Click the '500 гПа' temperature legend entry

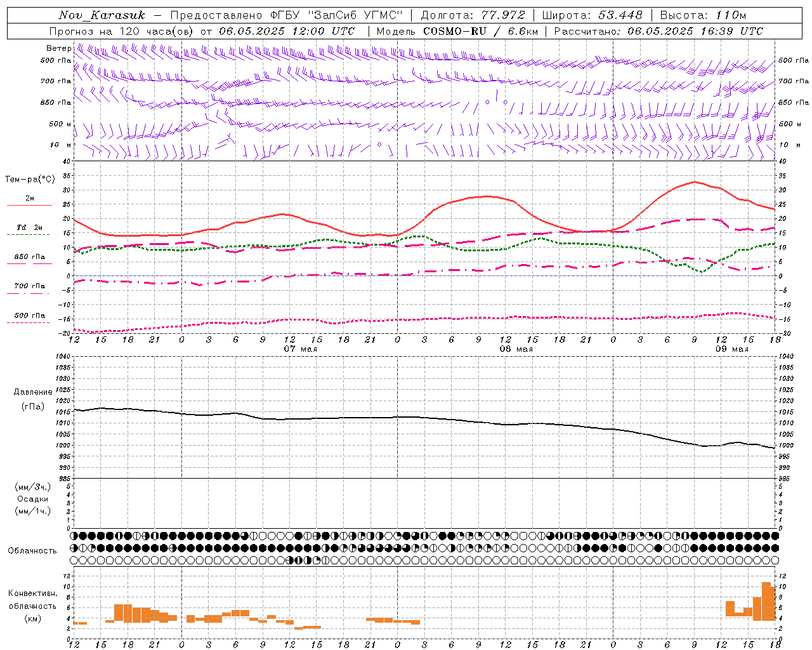[29, 318]
